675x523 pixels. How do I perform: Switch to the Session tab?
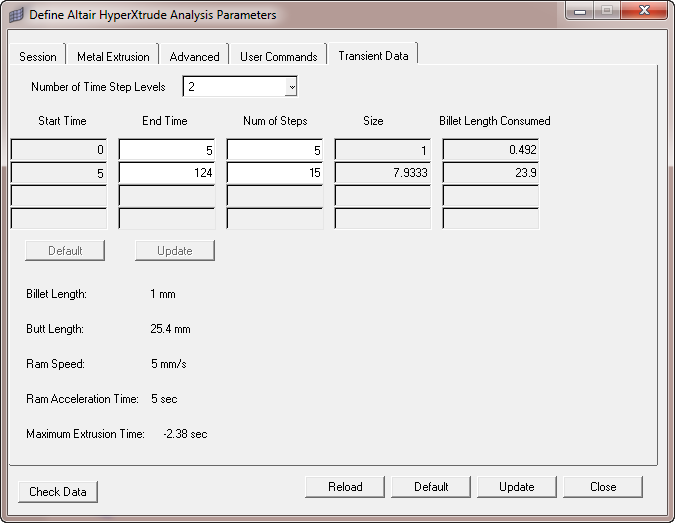click(x=38, y=56)
